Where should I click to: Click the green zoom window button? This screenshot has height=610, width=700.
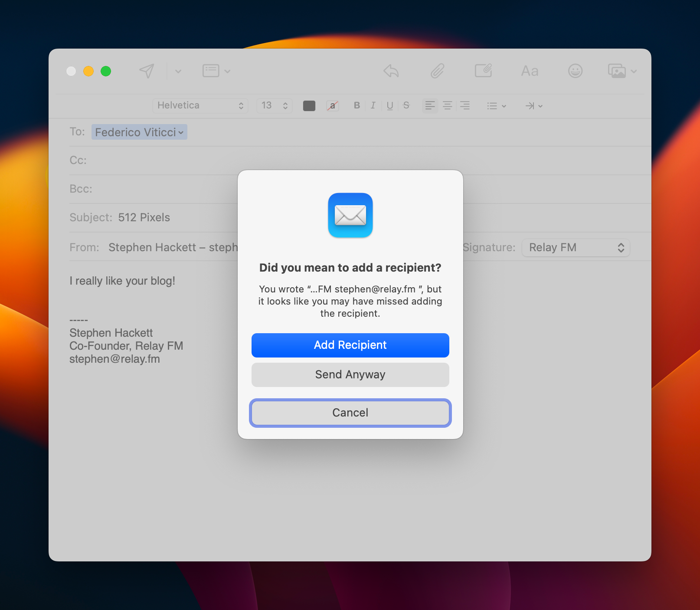pos(106,71)
